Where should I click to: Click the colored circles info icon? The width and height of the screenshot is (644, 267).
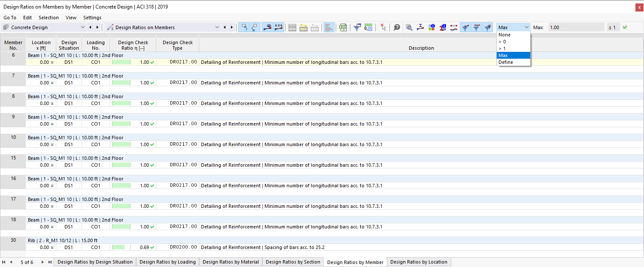tap(431, 27)
